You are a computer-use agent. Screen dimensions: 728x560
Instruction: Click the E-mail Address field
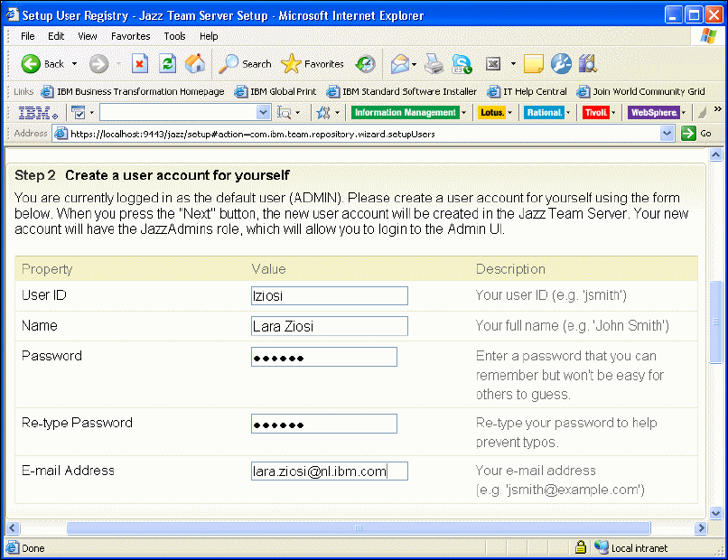(329, 471)
